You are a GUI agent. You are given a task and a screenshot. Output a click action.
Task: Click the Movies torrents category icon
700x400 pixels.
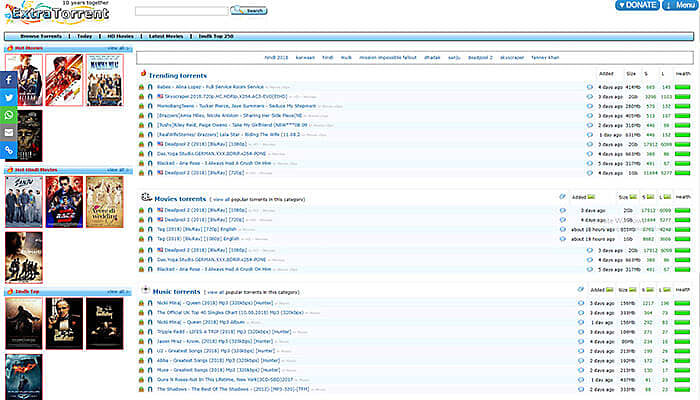[146, 197]
